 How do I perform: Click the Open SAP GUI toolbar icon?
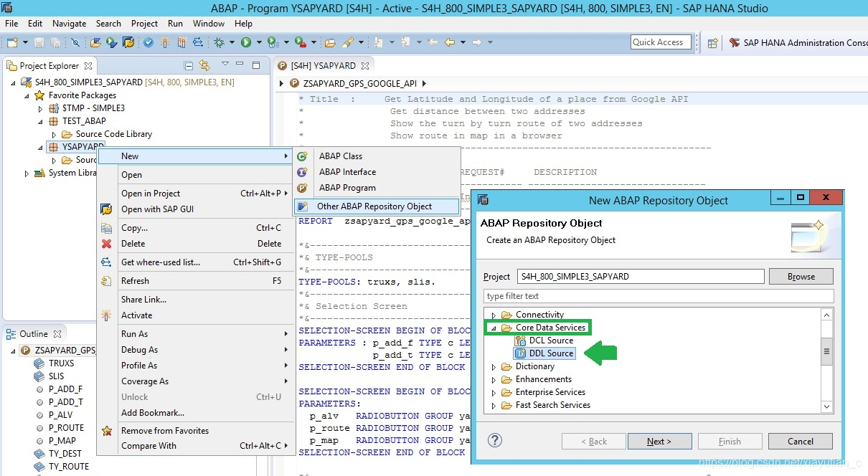coord(128,42)
